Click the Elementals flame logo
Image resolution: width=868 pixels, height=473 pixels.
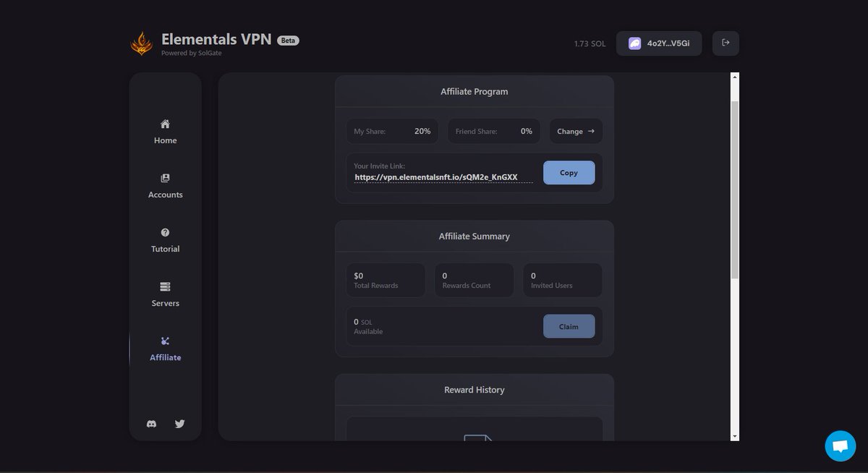pyautogui.click(x=142, y=43)
